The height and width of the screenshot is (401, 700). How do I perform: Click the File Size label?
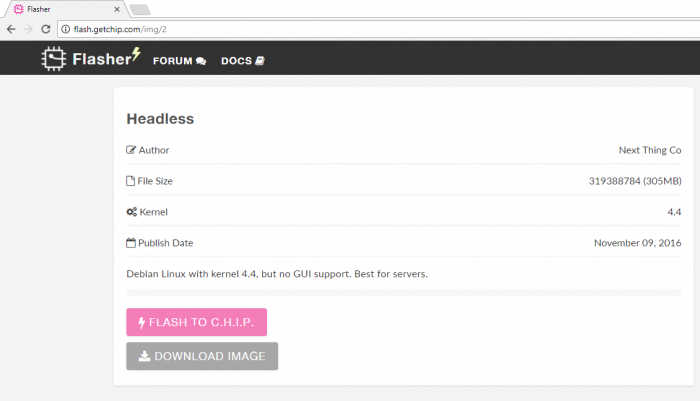pyautogui.click(x=155, y=181)
